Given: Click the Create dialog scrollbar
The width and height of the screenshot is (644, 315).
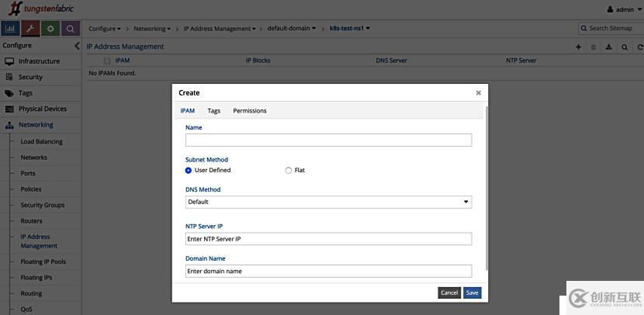Looking at the screenshot, I should (x=486, y=186).
